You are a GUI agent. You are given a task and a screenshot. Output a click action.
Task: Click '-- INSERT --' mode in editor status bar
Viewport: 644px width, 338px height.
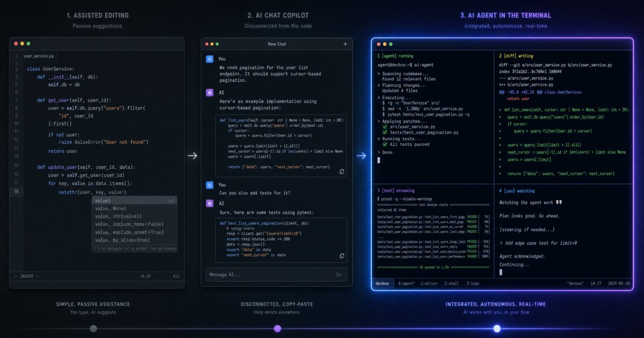pos(26,276)
